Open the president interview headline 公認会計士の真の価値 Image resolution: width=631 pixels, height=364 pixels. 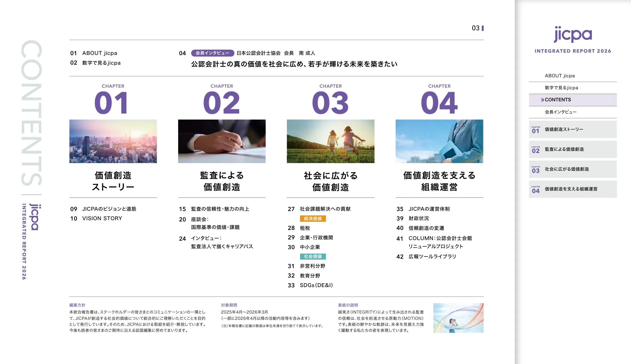pyautogui.click(x=294, y=64)
